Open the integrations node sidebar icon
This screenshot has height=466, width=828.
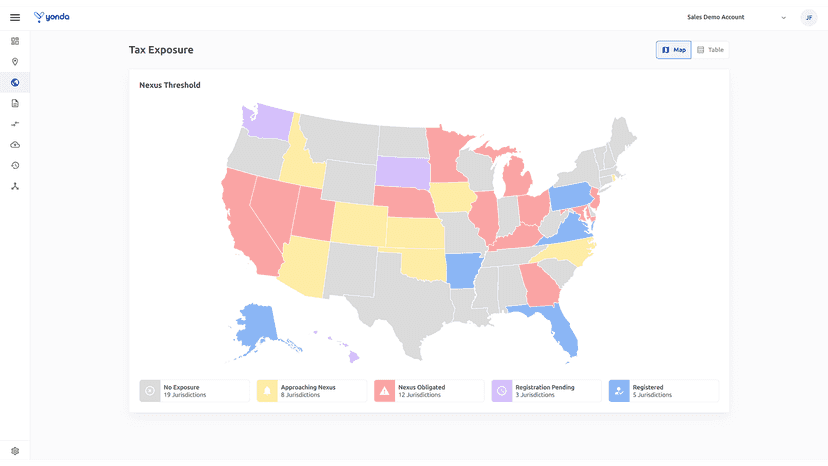15,186
